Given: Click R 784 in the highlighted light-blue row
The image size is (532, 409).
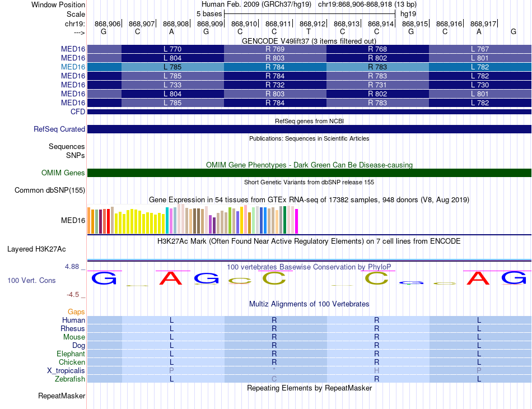Looking at the screenshot, I should (275, 67).
